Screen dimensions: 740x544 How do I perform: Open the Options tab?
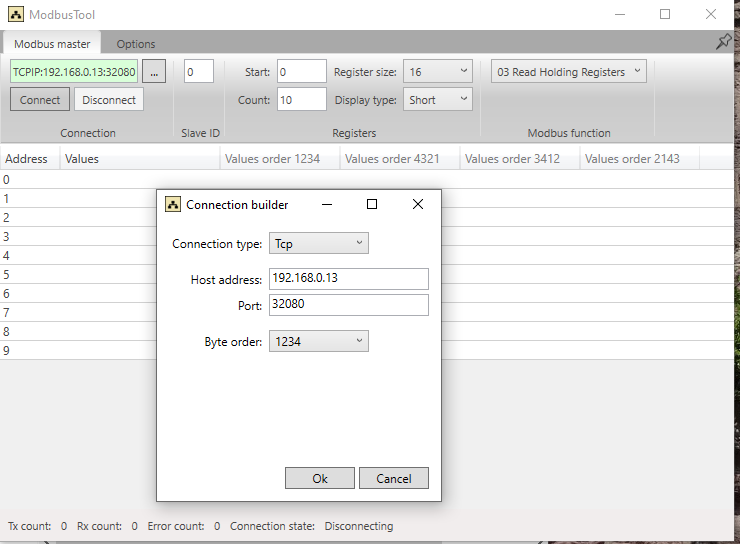(x=136, y=44)
